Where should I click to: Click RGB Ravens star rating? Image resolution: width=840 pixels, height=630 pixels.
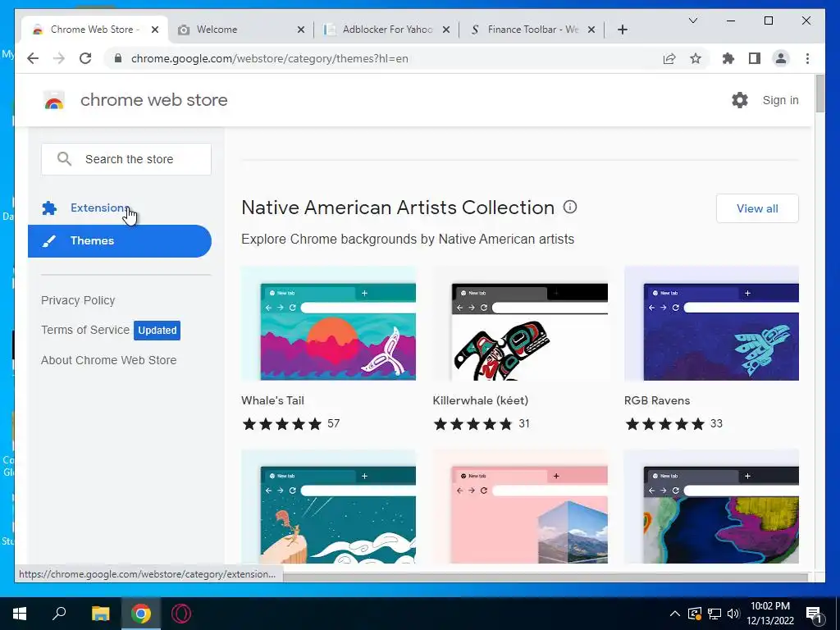coord(664,424)
